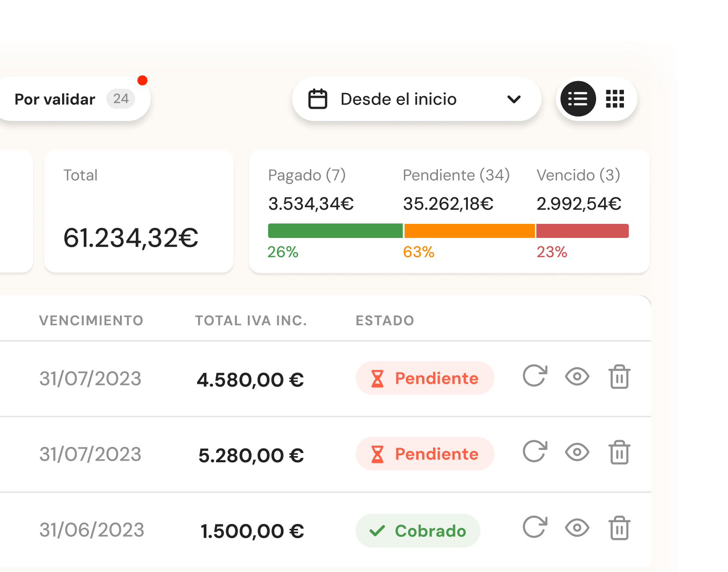The width and height of the screenshot is (728, 572).
Task: Click the 23% percentage label
Action: point(552,252)
